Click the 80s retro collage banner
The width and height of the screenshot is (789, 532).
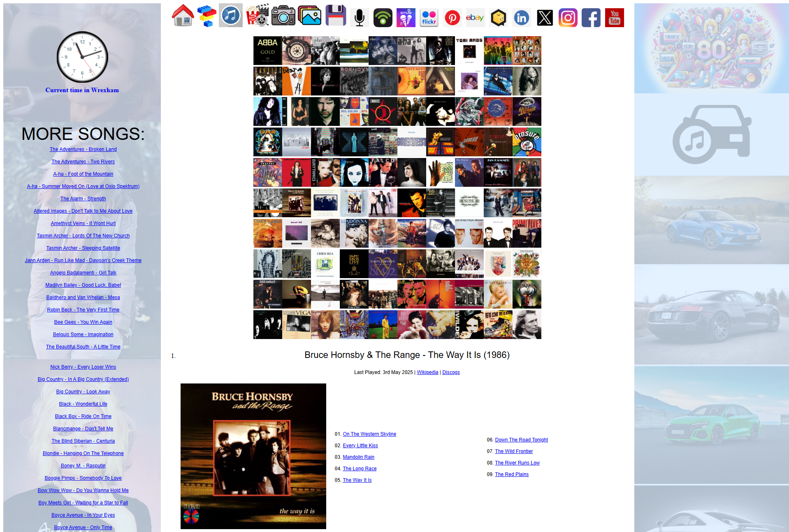(x=712, y=48)
